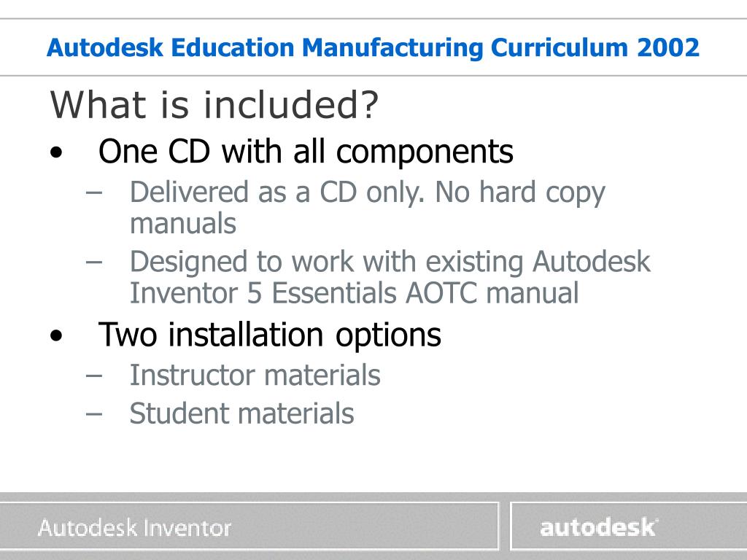Click dash before 'Student materials'
The width and height of the screenshot is (747, 560).
[x=94, y=414]
